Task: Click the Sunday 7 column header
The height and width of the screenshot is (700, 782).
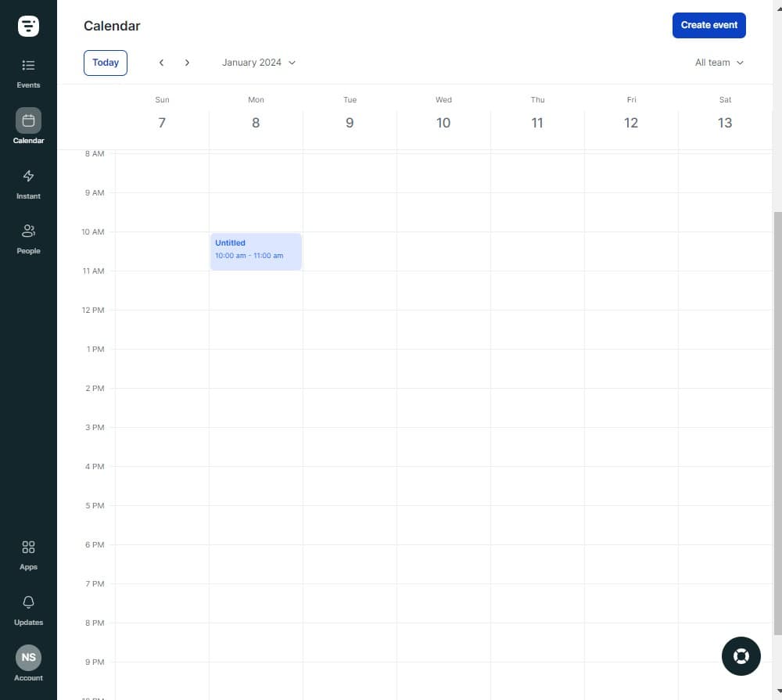Action: click(x=162, y=113)
